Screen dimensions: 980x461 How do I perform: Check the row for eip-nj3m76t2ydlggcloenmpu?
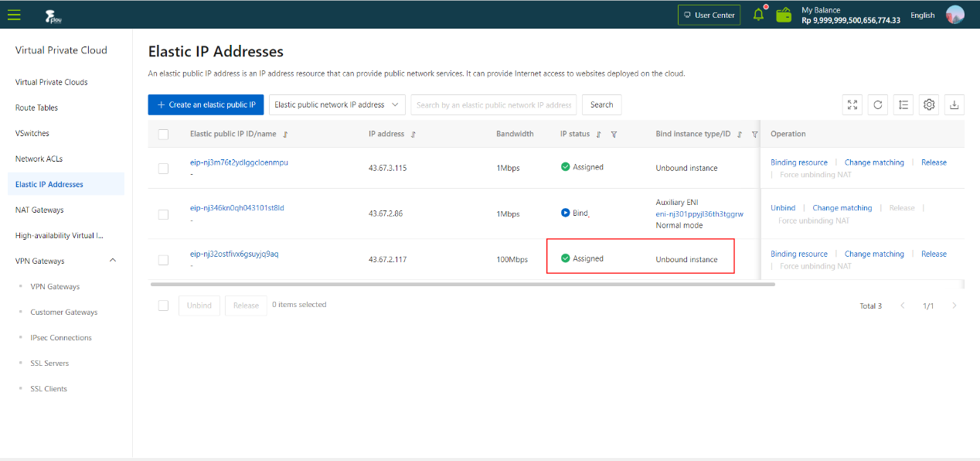coord(163,169)
